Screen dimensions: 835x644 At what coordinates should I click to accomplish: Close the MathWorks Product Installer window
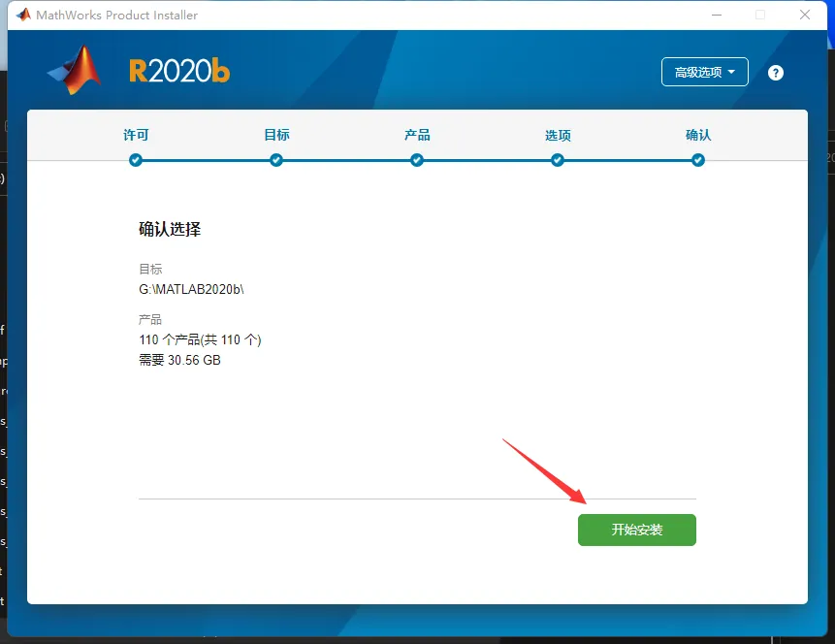(x=805, y=15)
